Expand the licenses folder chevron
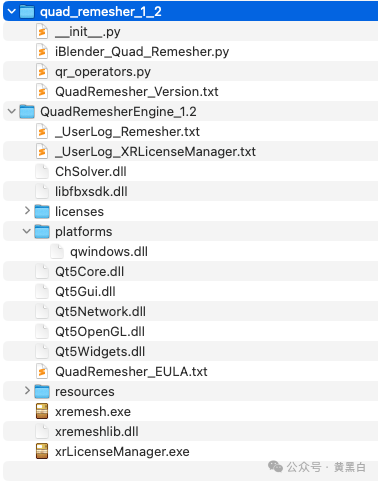This screenshot has height=482, width=378. 27,211
